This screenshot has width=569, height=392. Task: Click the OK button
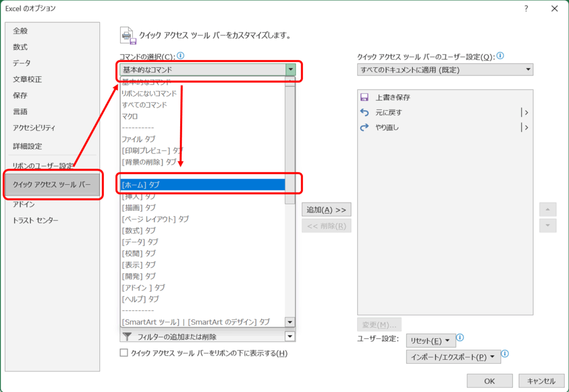point(489,381)
